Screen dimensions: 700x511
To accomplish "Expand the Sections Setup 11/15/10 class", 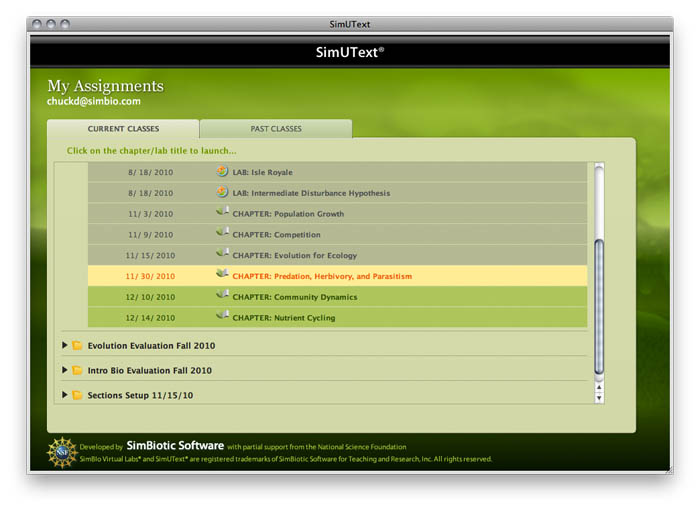I will tap(66, 395).
